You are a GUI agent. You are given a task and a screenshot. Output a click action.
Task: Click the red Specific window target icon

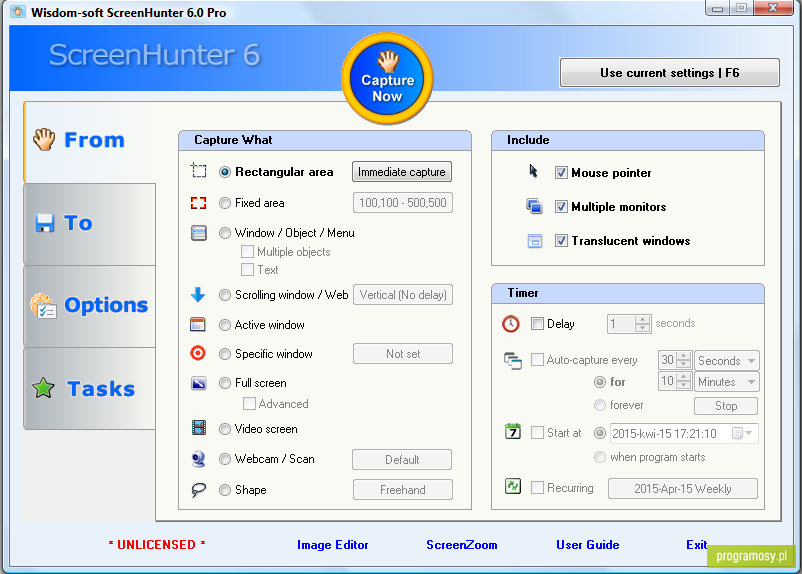pos(198,353)
